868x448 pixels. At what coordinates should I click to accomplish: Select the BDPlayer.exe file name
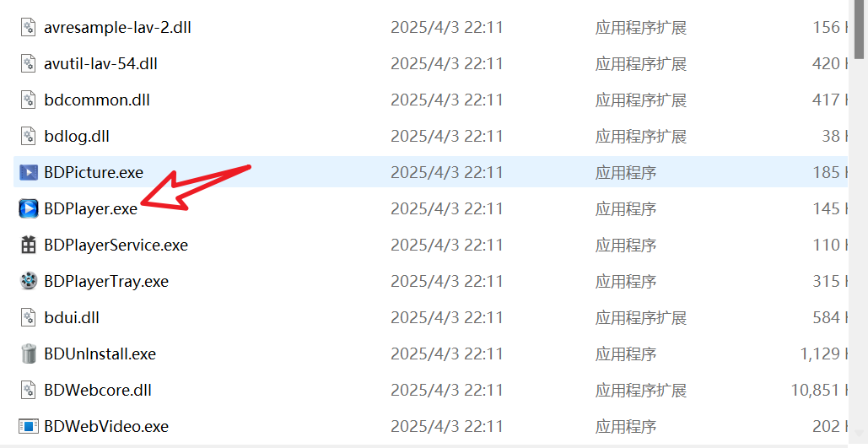click(x=91, y=208)
